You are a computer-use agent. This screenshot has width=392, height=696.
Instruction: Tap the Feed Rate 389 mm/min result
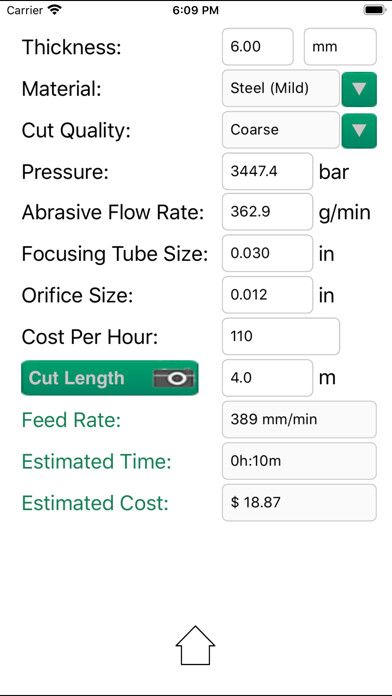pyautogui.click(x=299, y=419)
